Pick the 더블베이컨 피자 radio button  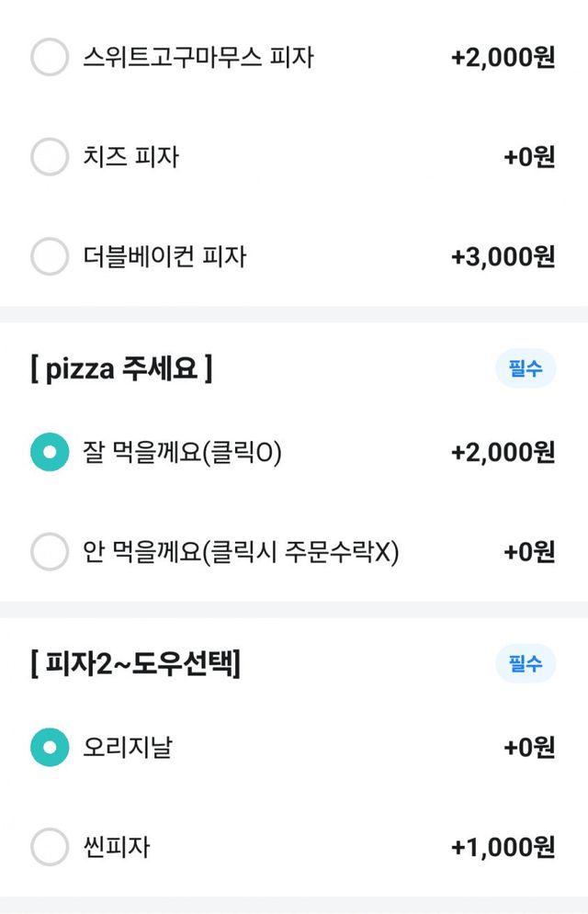[50, 256]
